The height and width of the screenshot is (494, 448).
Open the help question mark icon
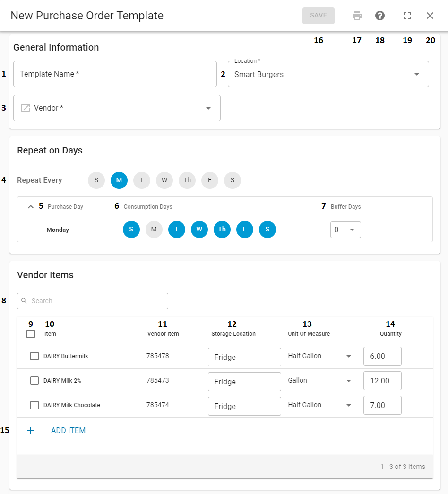point(380,16)
